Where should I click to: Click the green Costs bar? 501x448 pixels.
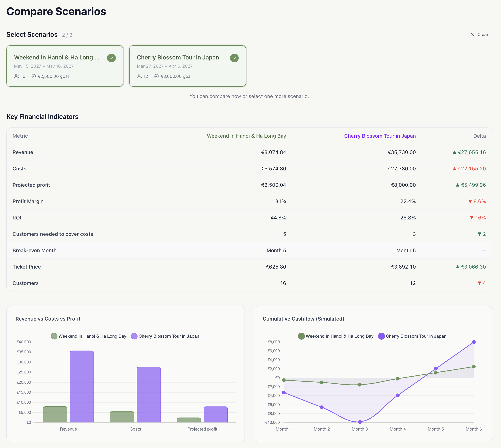(x=122, y=417)
